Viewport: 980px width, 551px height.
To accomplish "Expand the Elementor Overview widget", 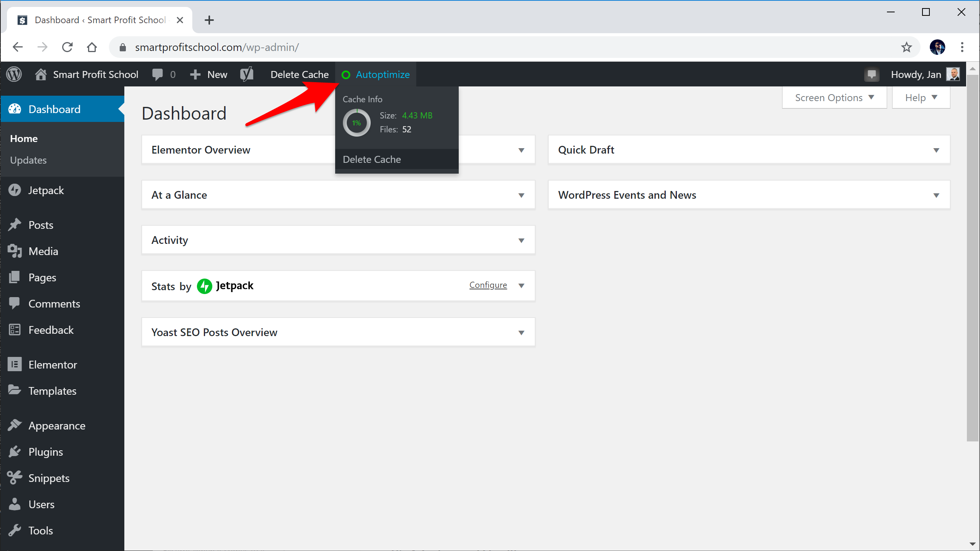I will coord(521,150).
